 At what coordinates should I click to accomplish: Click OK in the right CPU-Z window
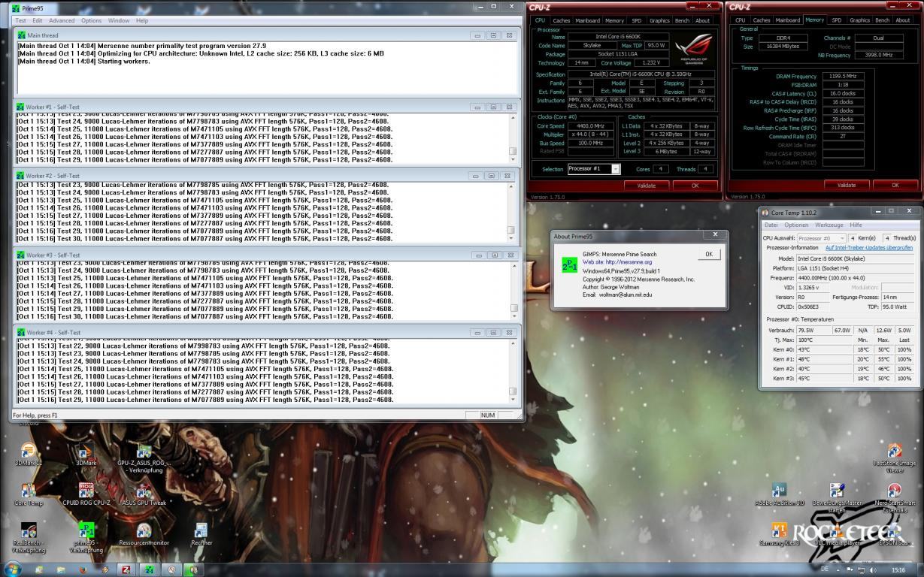(x=895, y=185)
